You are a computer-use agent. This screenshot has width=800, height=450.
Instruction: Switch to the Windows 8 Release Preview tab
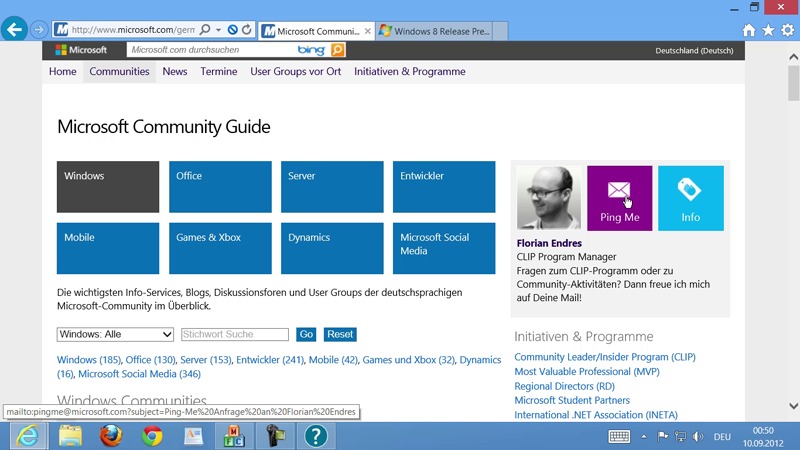click(434, 31)
